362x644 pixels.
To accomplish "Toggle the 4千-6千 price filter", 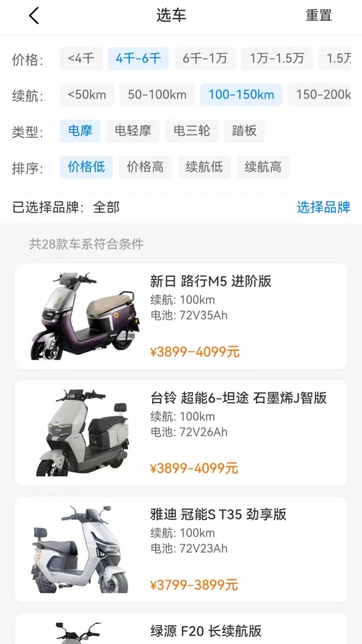I will pos(138,58).
